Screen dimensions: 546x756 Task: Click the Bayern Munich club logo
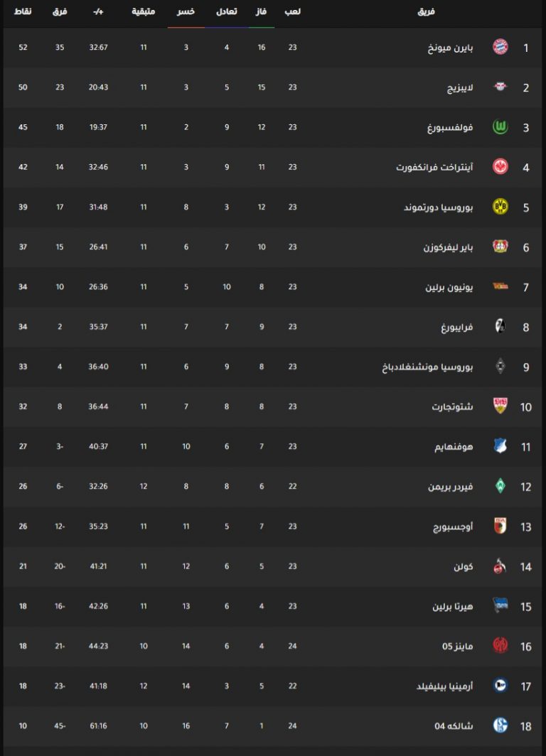[500, 47]
